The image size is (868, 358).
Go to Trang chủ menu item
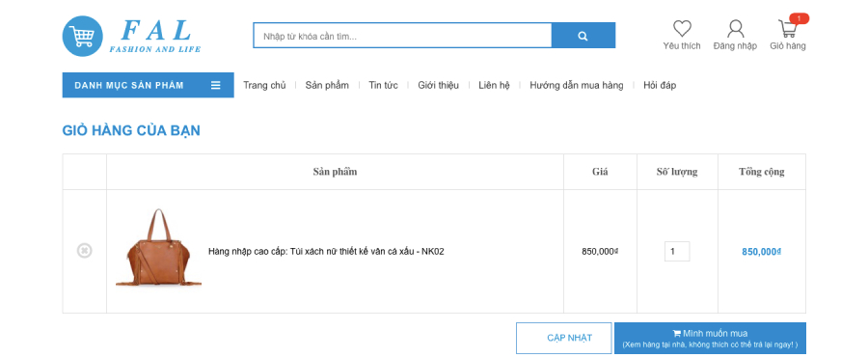[x=264, y=85]
